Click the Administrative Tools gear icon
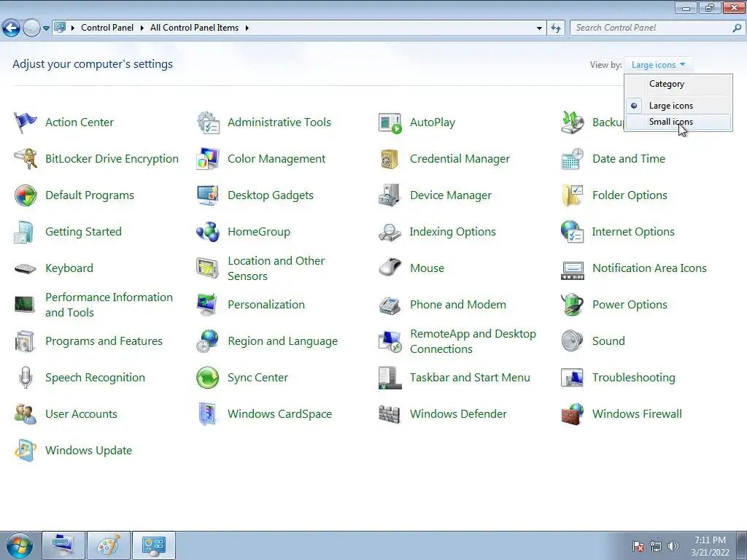 point(208,122)
